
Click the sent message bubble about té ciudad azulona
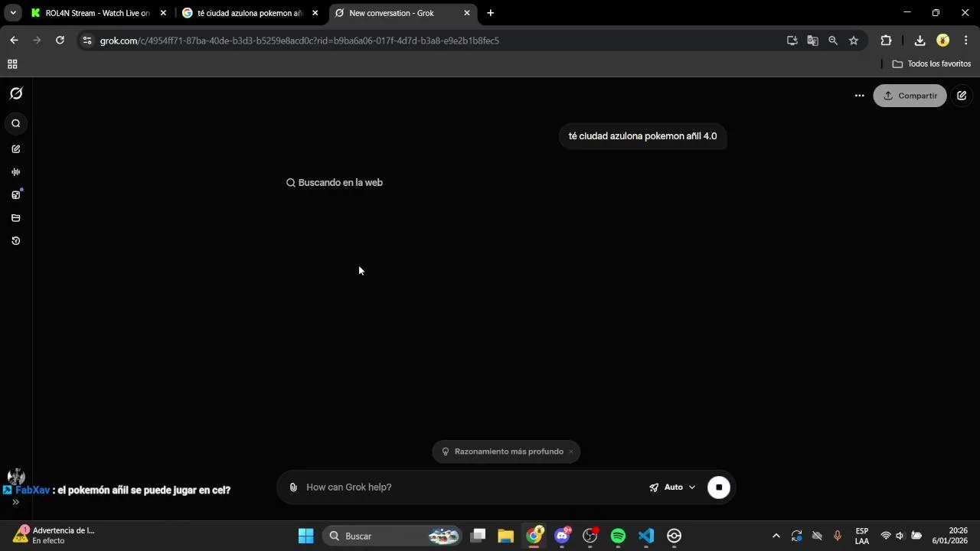pyautogui.click(x=642, y=136)
